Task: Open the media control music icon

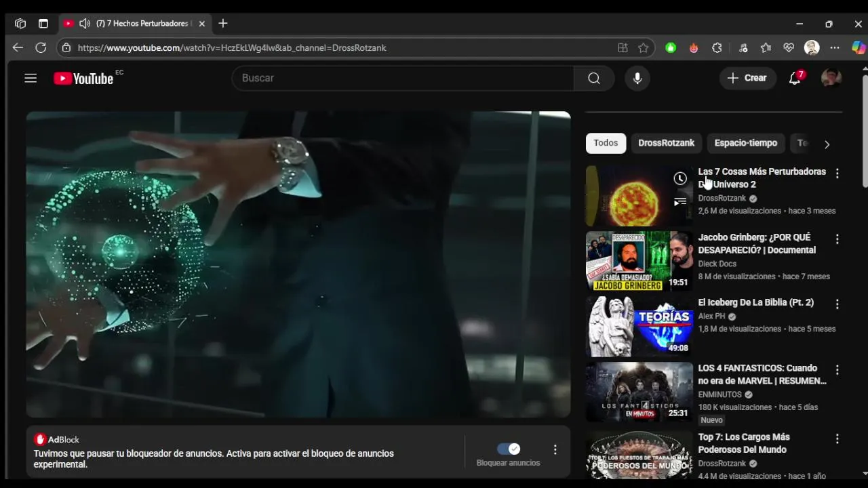Action: (743, 47)
